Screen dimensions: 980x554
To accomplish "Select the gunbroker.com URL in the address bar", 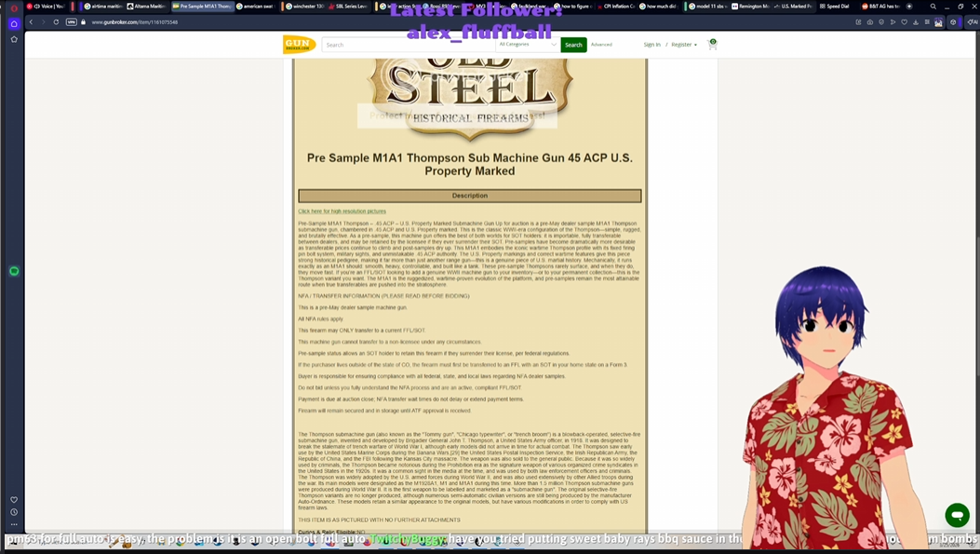I will (134, 22).
